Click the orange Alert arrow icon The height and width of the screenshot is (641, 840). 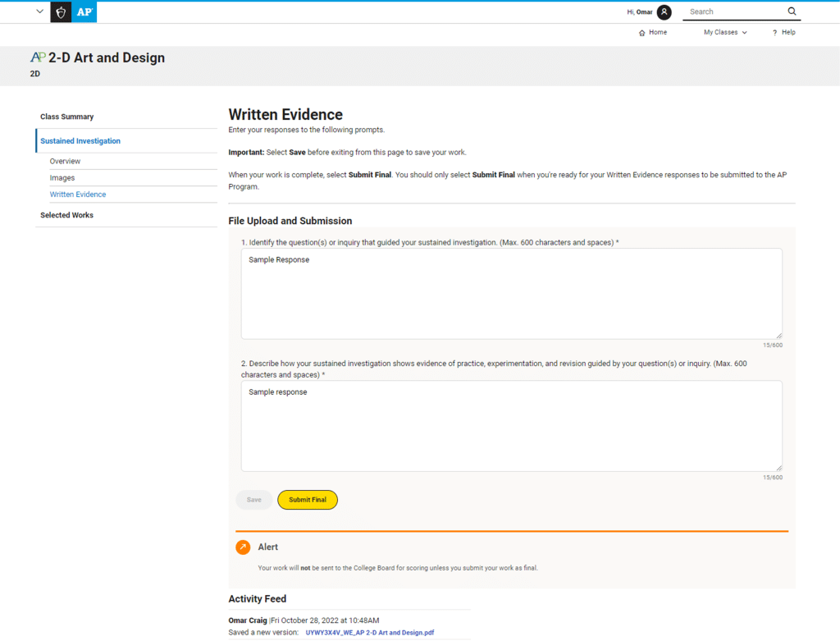click(x=243, y=547)
